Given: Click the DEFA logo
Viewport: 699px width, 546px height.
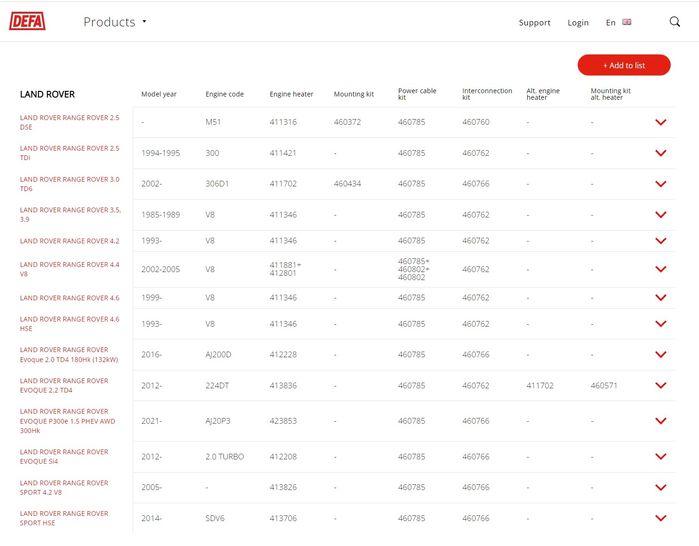Looking at the screenshot, I should click(27, 21).
